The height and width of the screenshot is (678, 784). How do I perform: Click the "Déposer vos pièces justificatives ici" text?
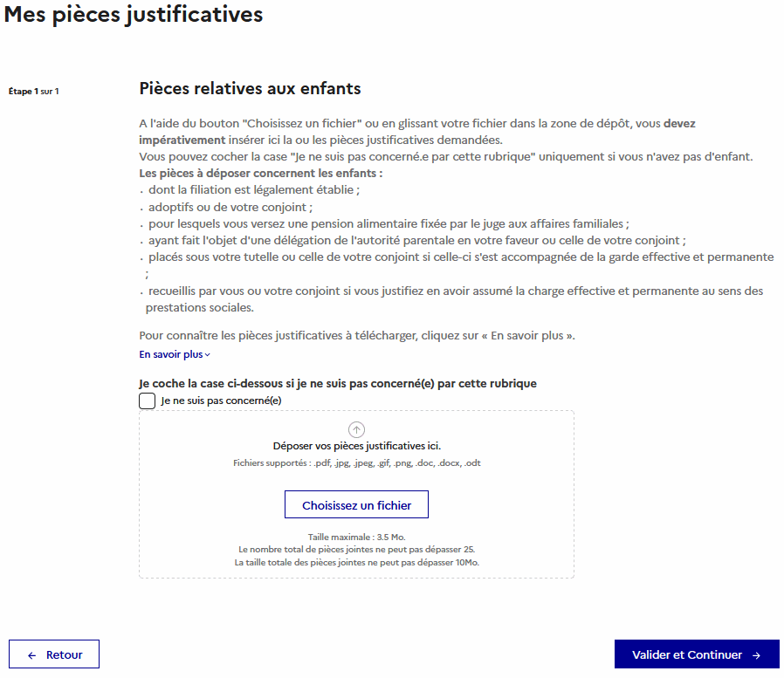[x=356, y=446]
